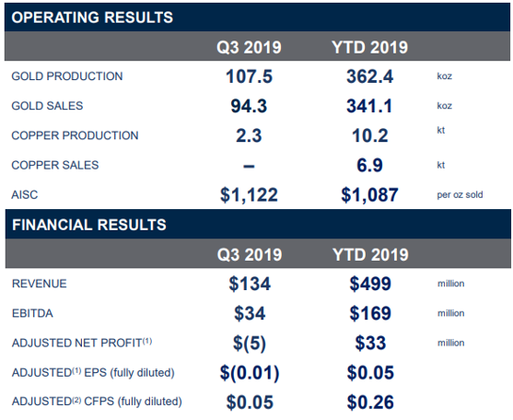Viewport: 513px width, 420px height.
Task: Click the $(0.01) adjusted EPS value
Action: [250, 373]
